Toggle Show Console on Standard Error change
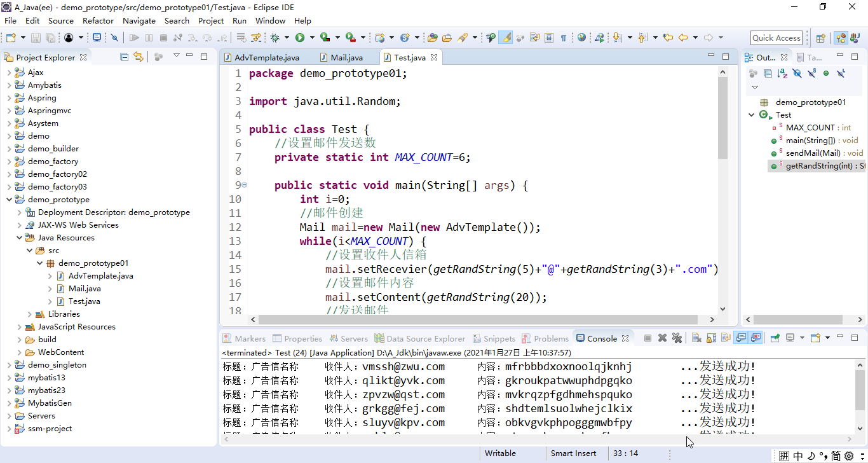Viewport: 868px width, 463px height. click(756, 338)
